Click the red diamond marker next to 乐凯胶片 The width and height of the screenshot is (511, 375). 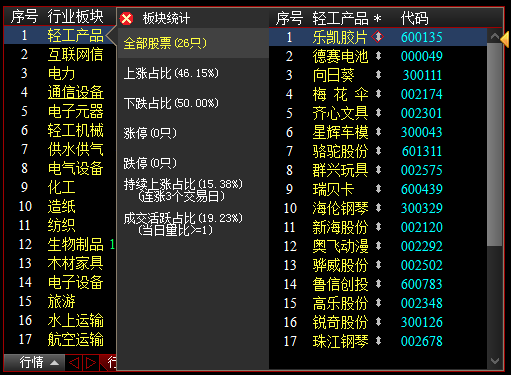(x=378, y=37)
